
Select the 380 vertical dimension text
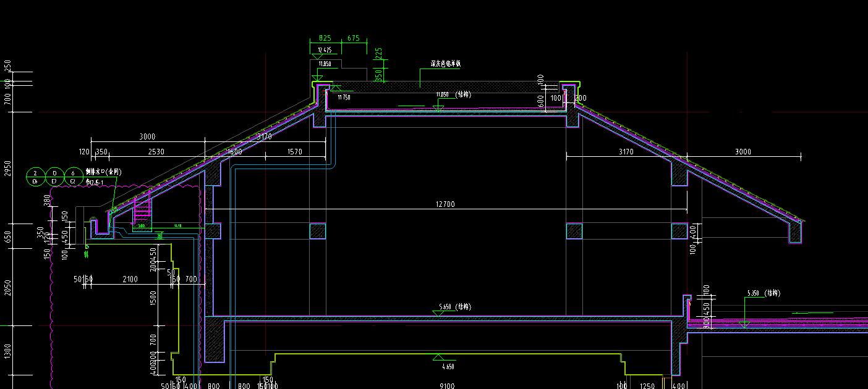[48, 200]
